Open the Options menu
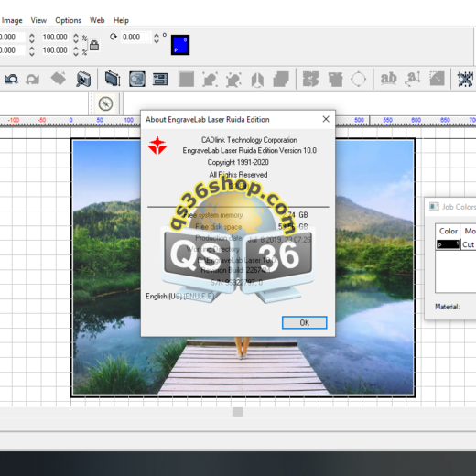 68,20
